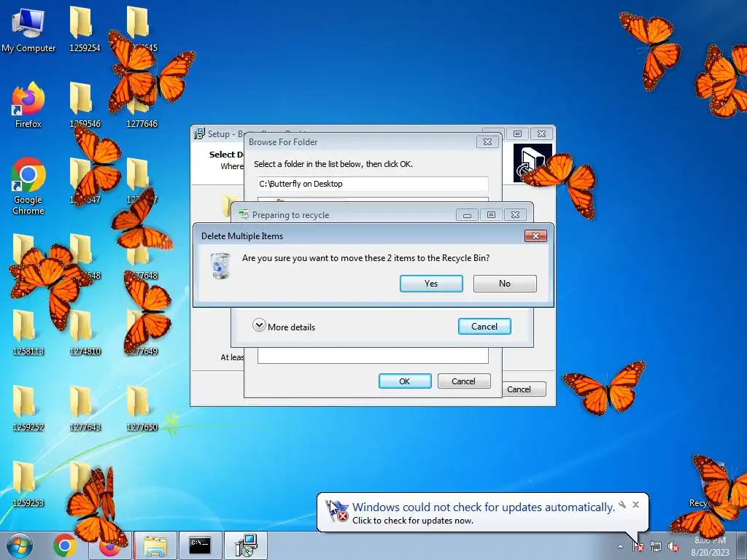Open the Action Center flag tray icon
This screenshot has width=747, height=560.
tap(638, 547)
